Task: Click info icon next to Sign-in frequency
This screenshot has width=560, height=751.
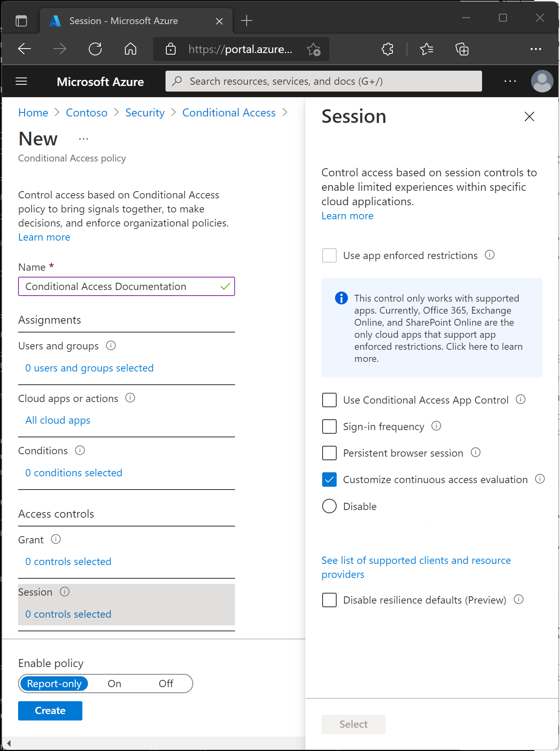Action: click(x=436, y=426)
